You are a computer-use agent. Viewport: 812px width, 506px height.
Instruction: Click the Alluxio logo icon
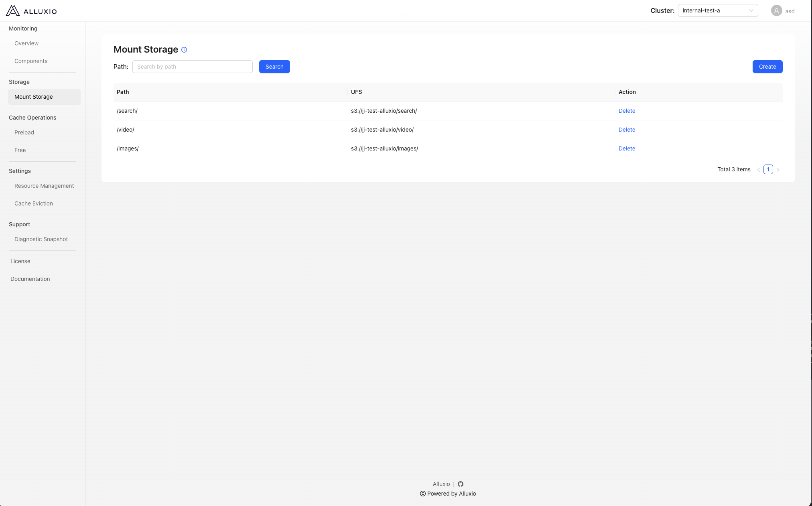(x=13, y=11)
